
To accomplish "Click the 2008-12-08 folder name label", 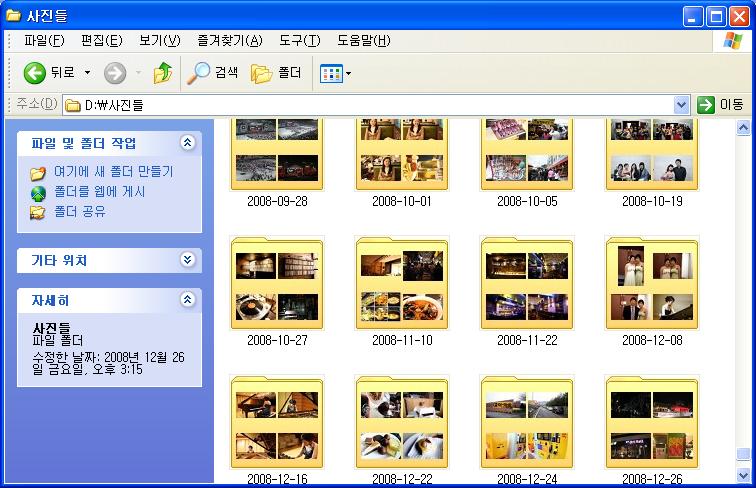I will pyautogui.click(x=652, y=340).
